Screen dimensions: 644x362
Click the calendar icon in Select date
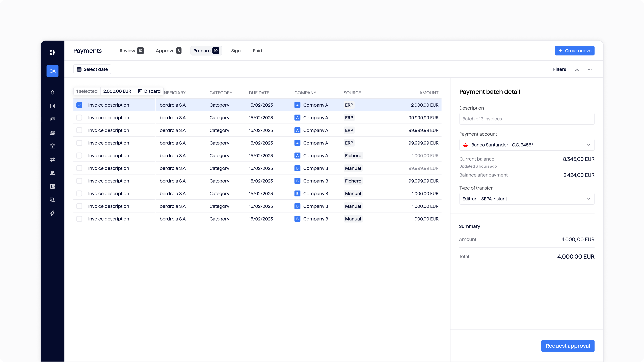(79, 69)
